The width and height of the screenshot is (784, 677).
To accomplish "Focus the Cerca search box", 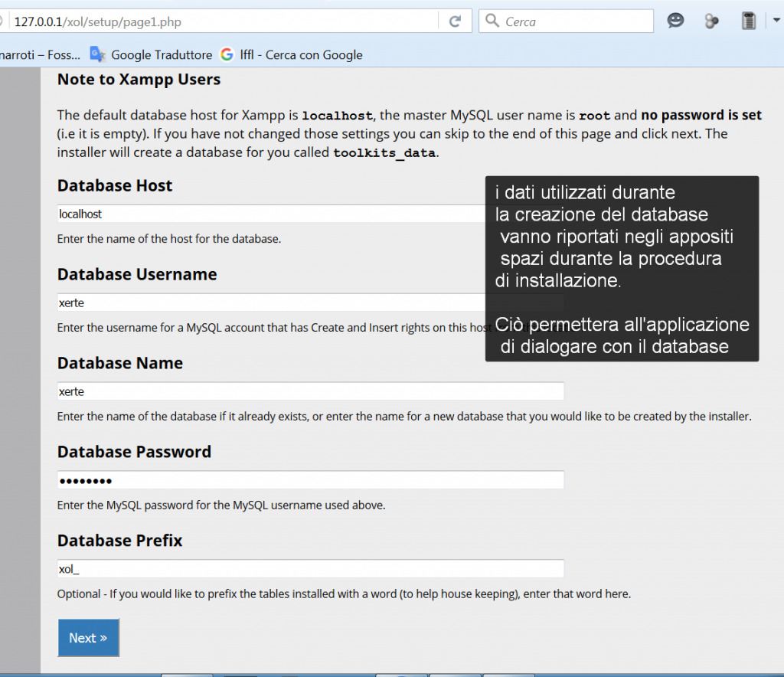I will coord(566,21).
